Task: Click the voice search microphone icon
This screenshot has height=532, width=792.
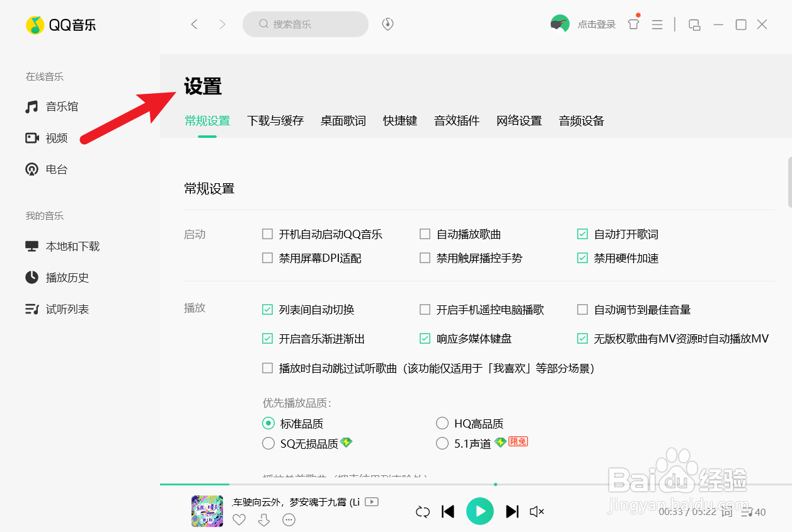Action: click(x=387, y=23)
